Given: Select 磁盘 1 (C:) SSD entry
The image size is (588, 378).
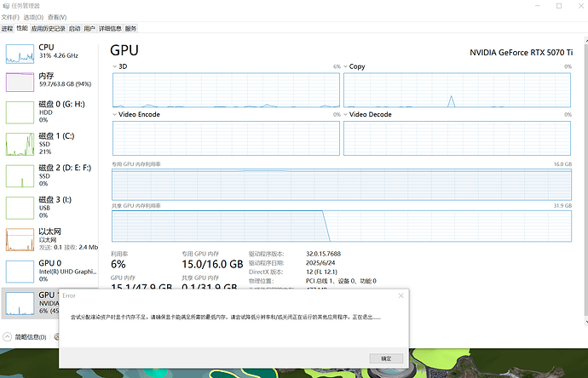Looking at the screenshot, I should (19, 144).
